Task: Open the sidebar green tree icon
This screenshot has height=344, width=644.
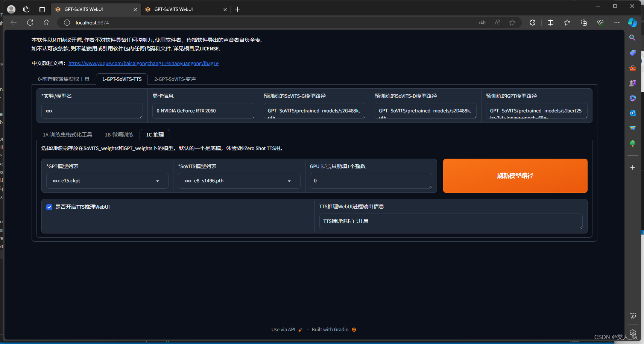Action: point(633,143)
